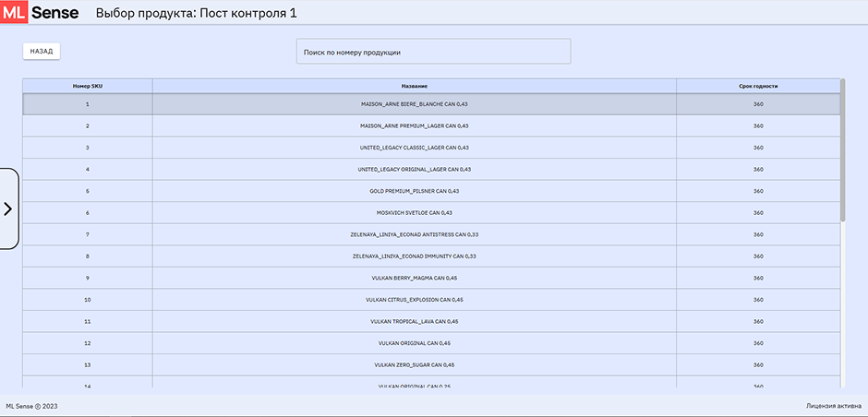The height and width of the screenshot is (417, 868).
Task: Click the table's vertical scrollbar thumb
Action: pos(843,149)
